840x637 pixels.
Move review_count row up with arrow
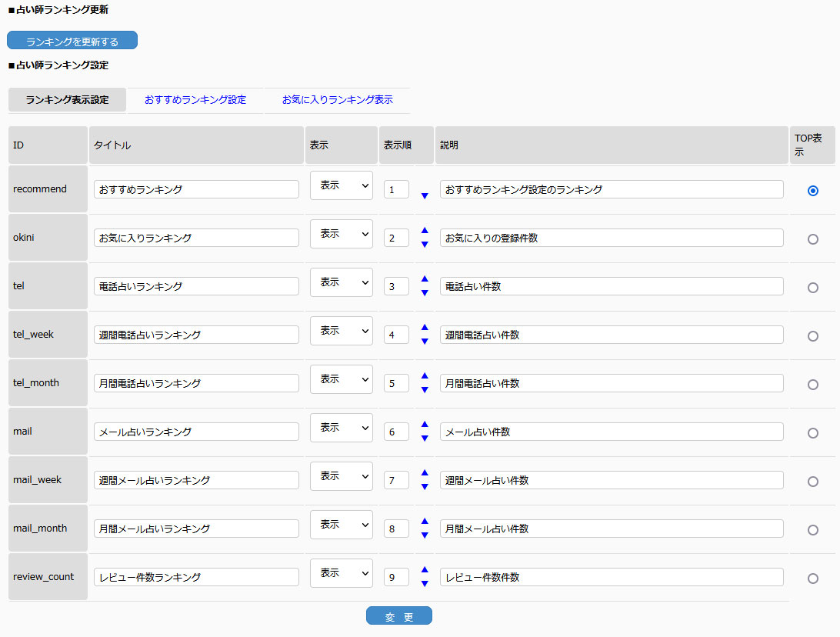[x=425, y=569]
